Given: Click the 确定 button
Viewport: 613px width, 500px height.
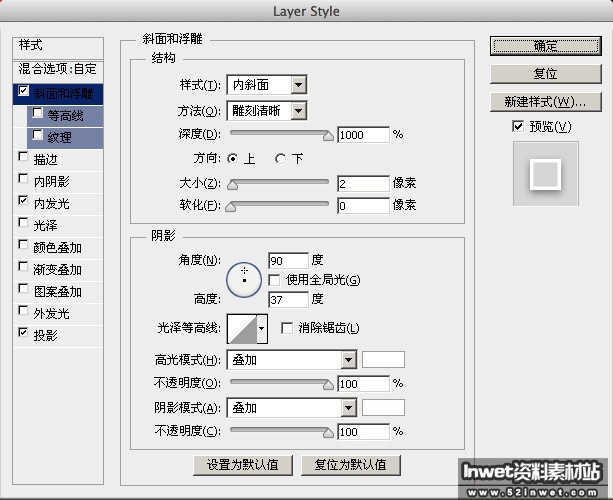Looking at the screenshot, I should point(545,46).
